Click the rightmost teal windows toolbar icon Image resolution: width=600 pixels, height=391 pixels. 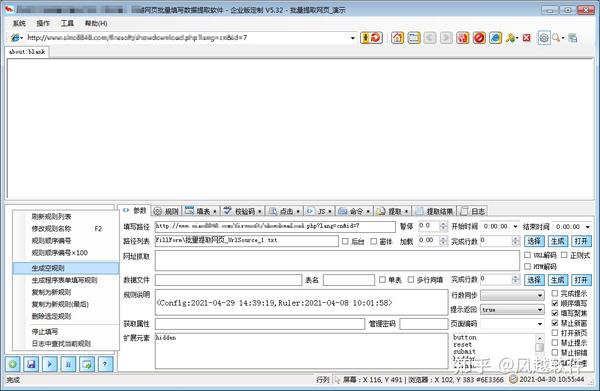click(573, 38)
